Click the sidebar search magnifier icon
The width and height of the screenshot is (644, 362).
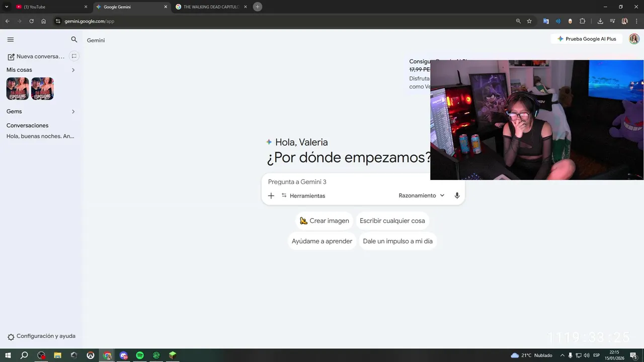pyautogui.click(x=74, y=39)
